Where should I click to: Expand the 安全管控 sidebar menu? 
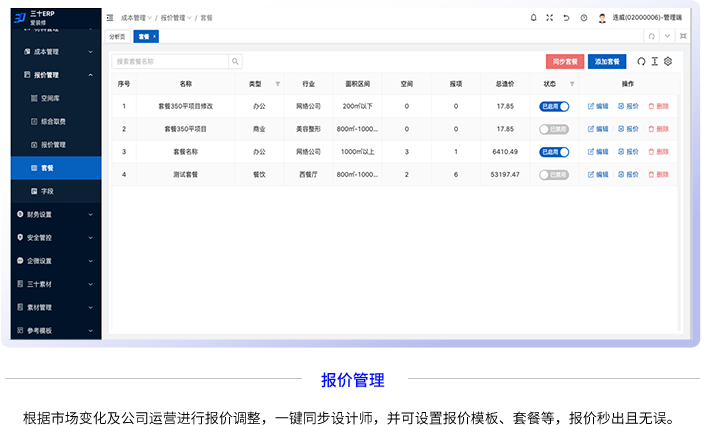click(x=53, y=237)
